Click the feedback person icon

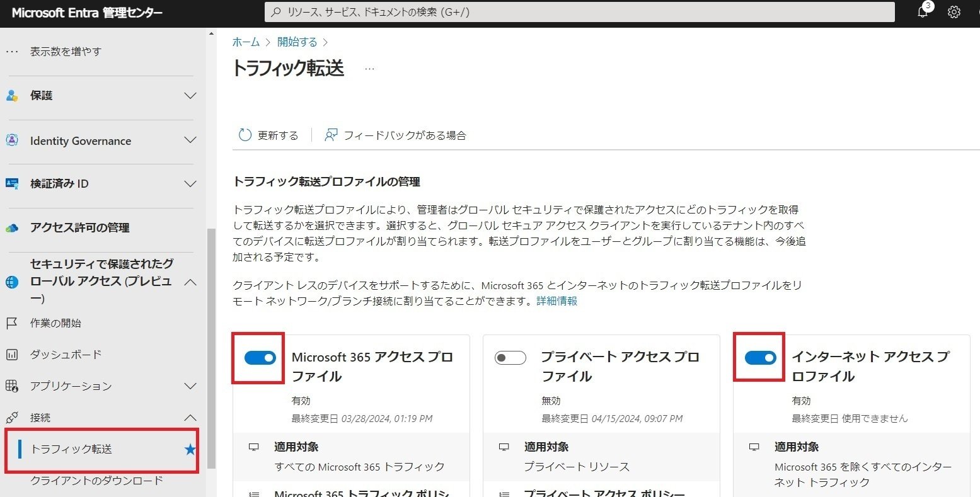[331, 135]
